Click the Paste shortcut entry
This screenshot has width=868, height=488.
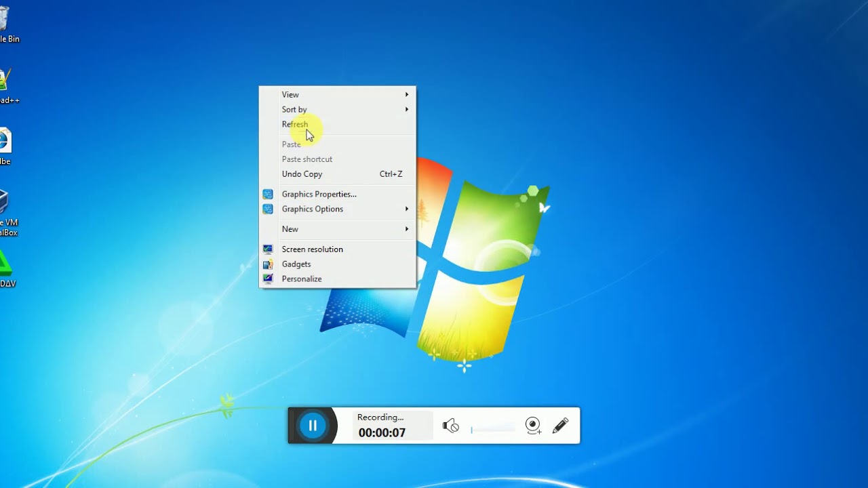(337, 159)
